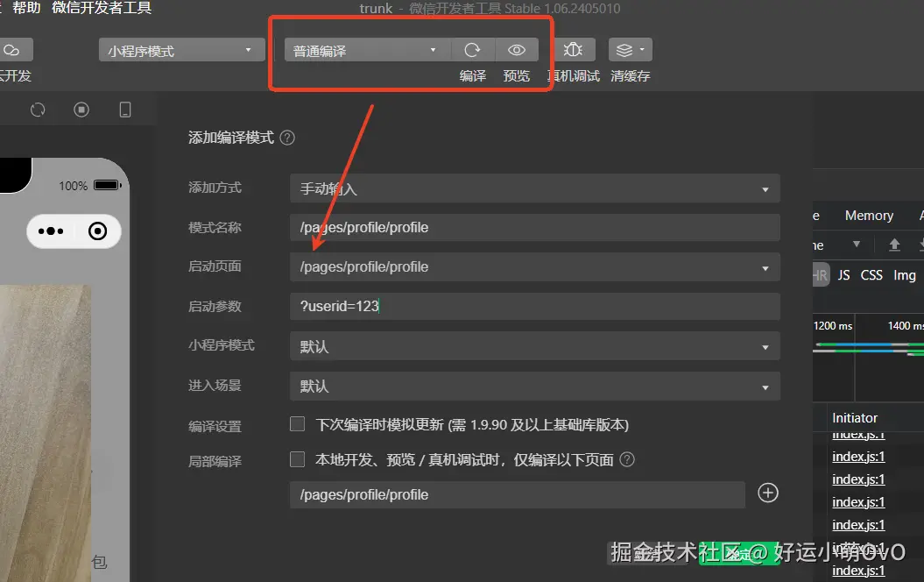Viewport: 924px width, 582px height.
Task: Click the mini program three-dots menu
Action: point(51,231)
